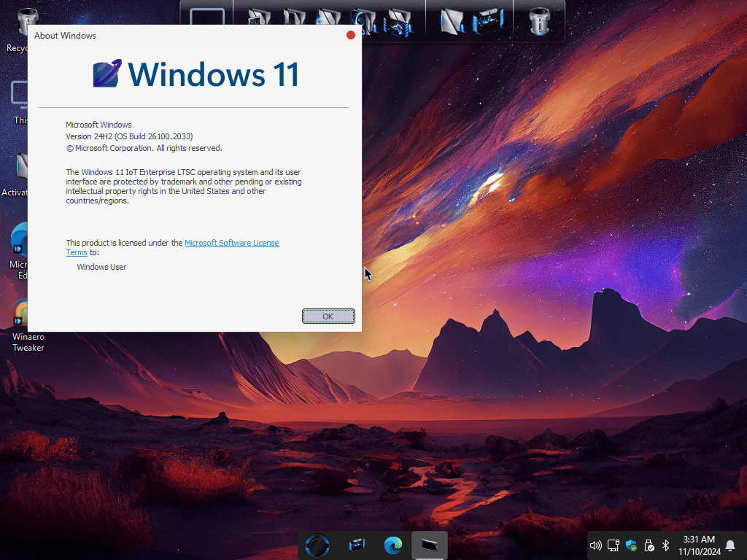This screenshot has height=560, width=747.
Task: Open Bluetooth tray icon
Action: (x=666, y=545)
